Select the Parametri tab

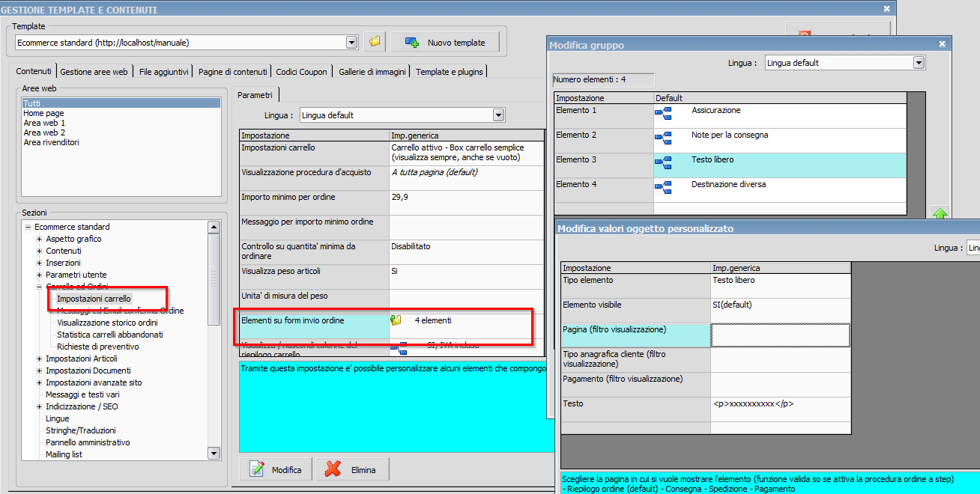(x=256, y=95)
